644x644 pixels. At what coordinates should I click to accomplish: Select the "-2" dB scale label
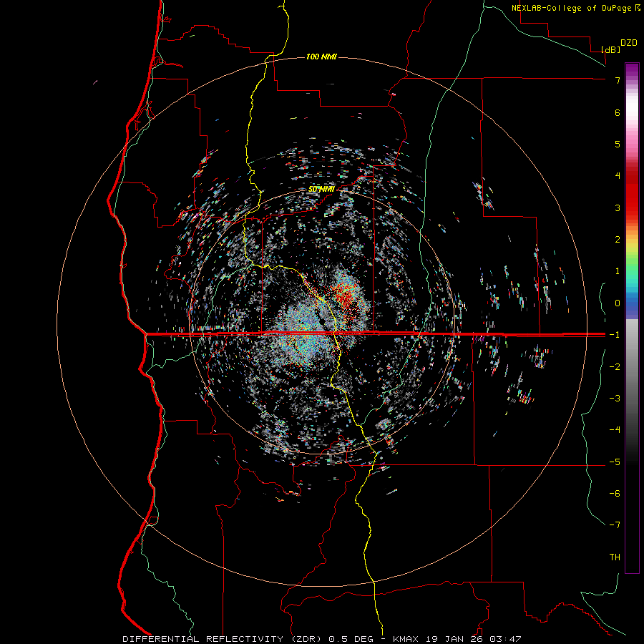point(615,366)
